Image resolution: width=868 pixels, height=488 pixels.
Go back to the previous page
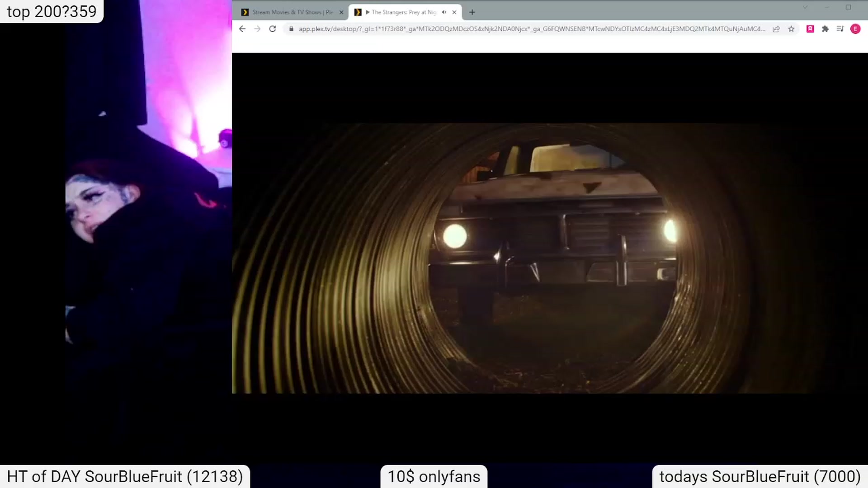(x=242, y=29)
